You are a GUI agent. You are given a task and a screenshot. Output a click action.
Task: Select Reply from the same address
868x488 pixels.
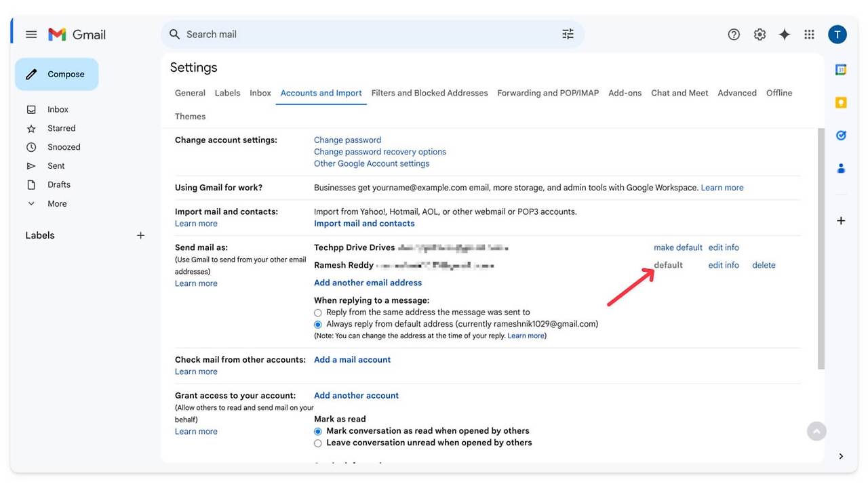tap(318, 313)
